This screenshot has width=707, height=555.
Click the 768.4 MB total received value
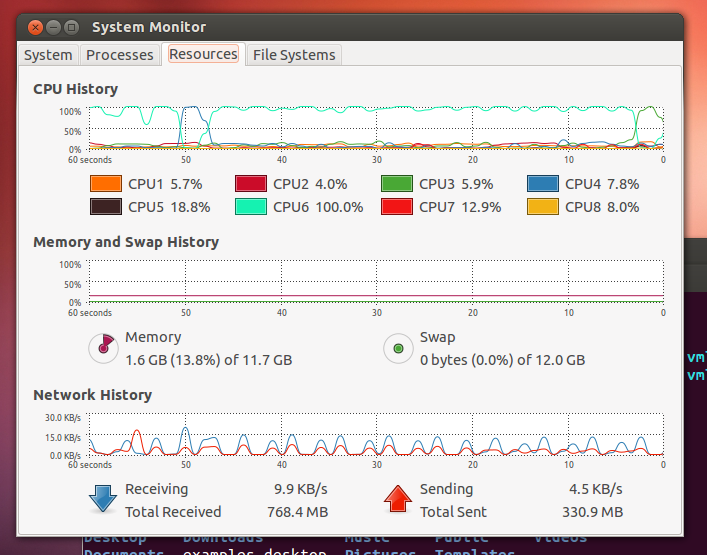pyautogui.click(x=297, y=512)
